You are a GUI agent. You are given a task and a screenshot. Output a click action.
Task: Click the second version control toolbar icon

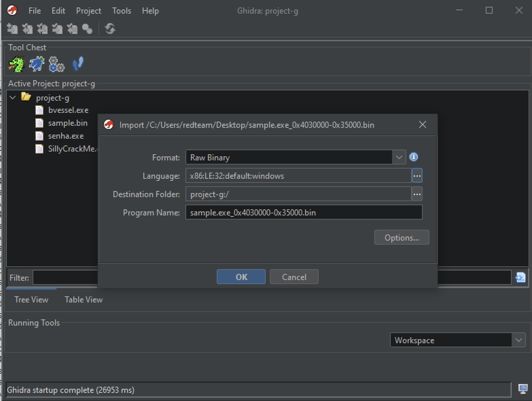27,29
